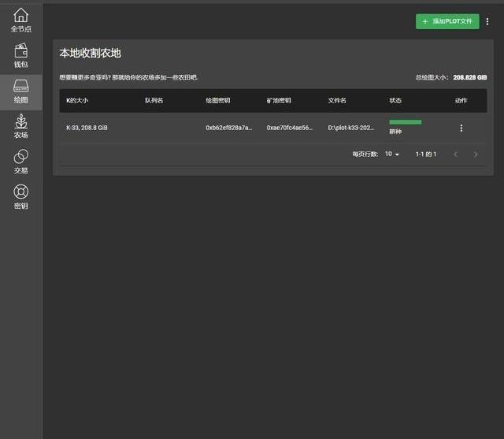This screenshot has height=439, width=504.
Task: Click the 添加PLOT文件 button
Action: coord(447,22)
